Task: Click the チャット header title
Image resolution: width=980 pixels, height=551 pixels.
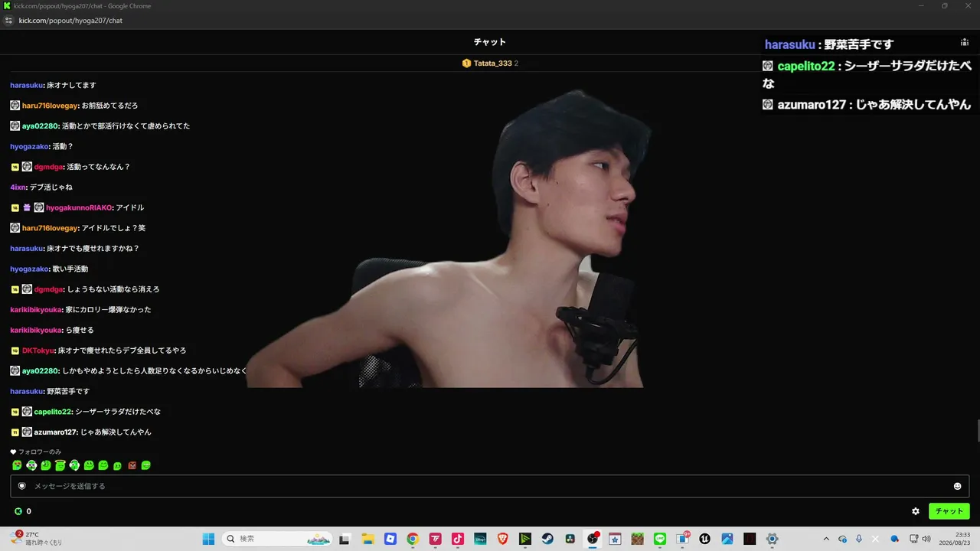Action: pos(490,42)
